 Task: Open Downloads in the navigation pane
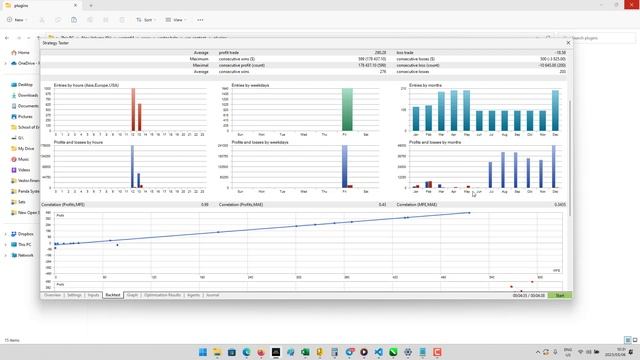point(24,95)
